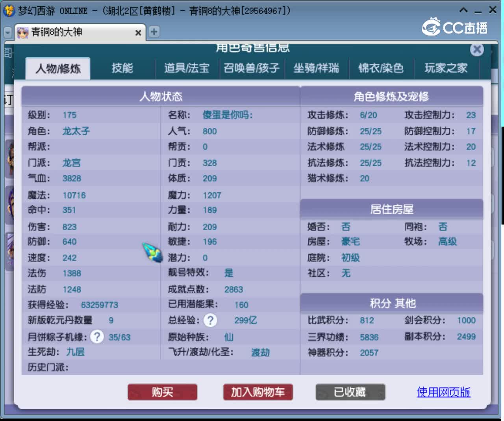Open the 坐骑/祥瑞 tab
The width and height of the screenshot is (504, 421).
[x=316, y=68]
